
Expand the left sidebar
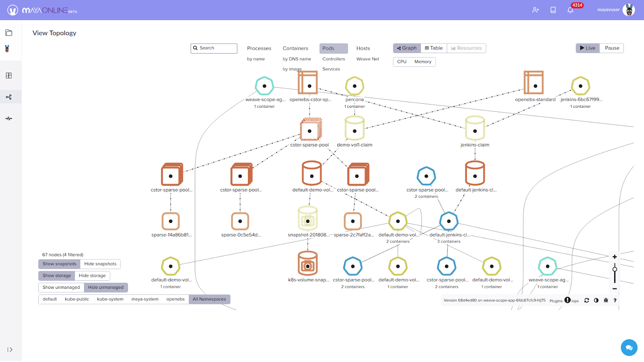[10, 350]
